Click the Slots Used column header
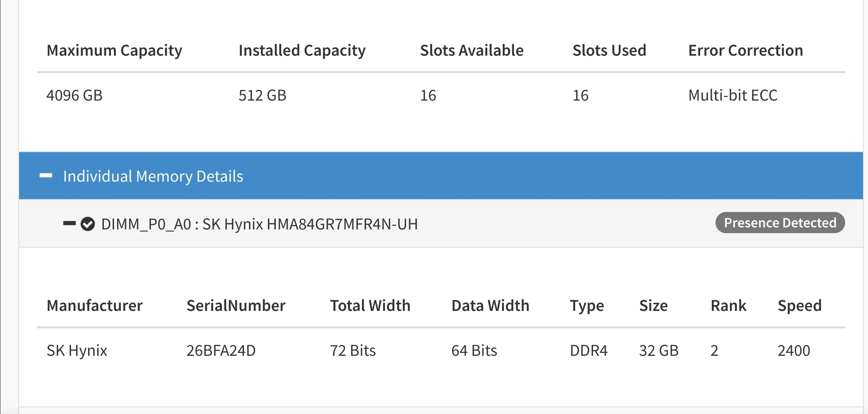This screenshot has width=868, height=414. pos(609,50)
